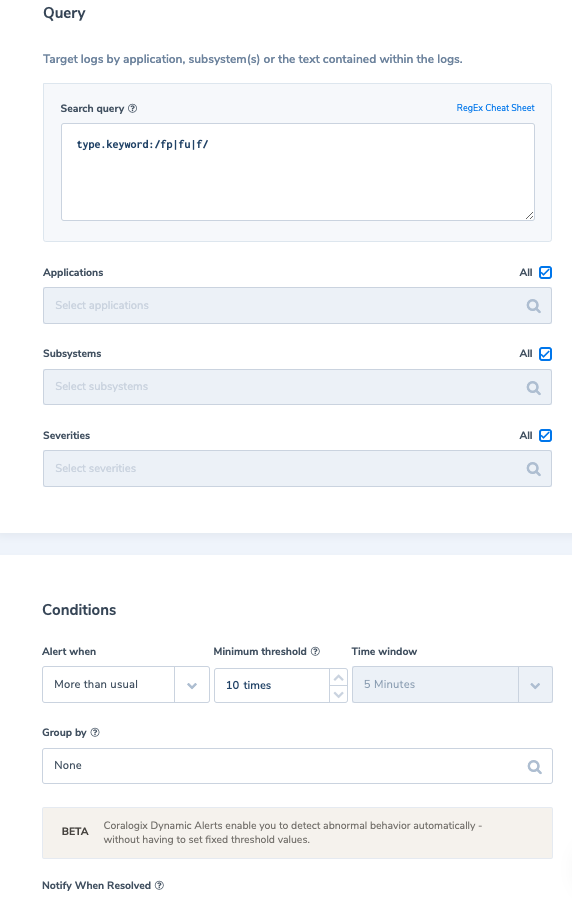
Task: Click the magnifier in Select severities field
Action: coord(534,469)
